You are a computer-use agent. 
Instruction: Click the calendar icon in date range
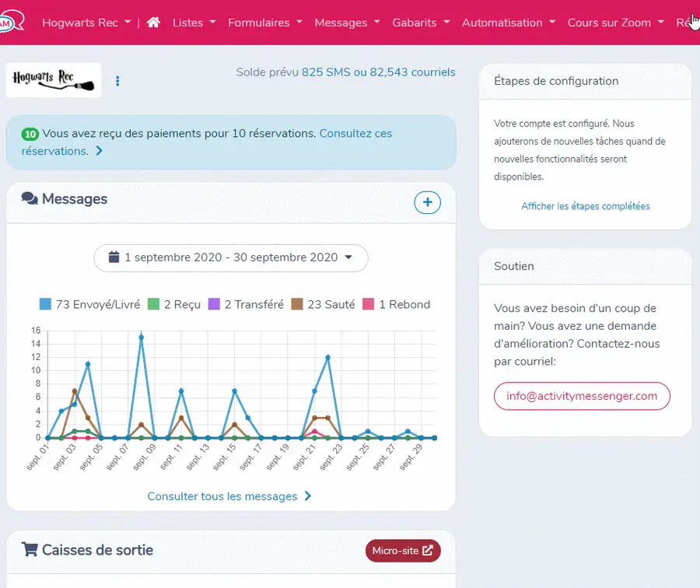coord(114,257)
